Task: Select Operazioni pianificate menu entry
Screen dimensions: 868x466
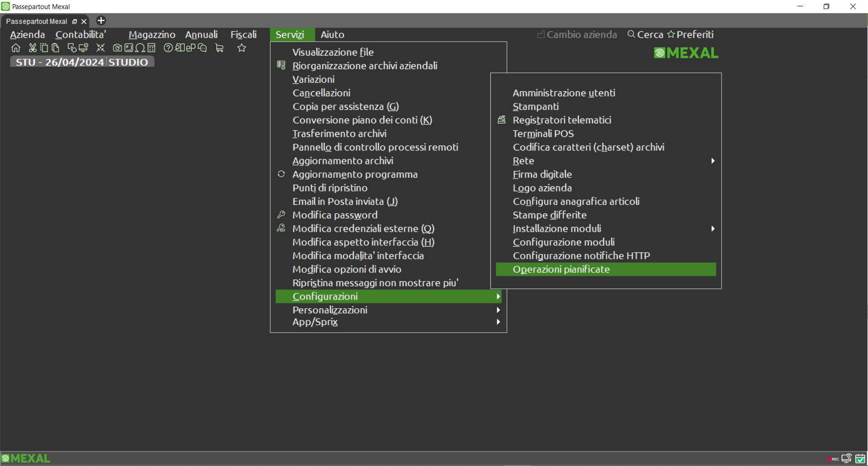Action: point(561,269)
